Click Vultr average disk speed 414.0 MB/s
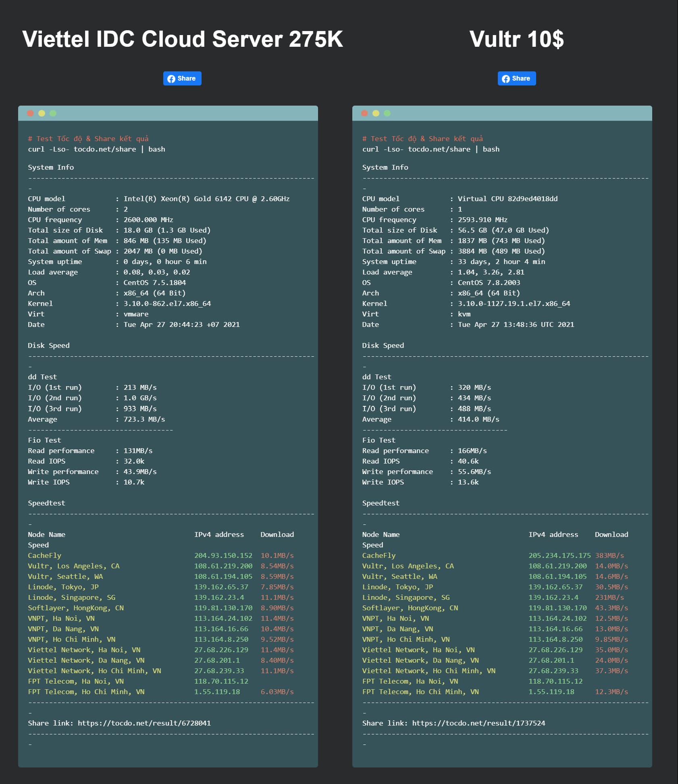Image resolution: width=678 pixels, height=784 pixels. [x=478, y=419]
